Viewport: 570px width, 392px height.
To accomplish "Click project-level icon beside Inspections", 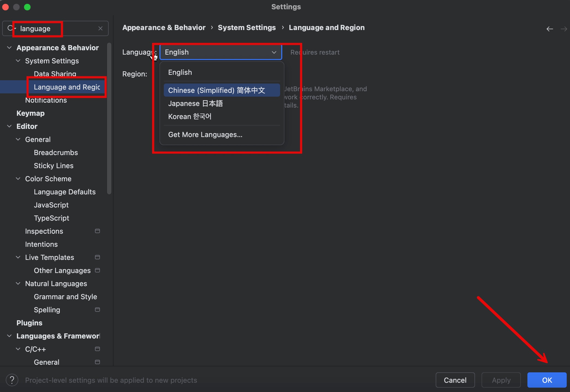I will pyautogui.click(x=97, y=231).
